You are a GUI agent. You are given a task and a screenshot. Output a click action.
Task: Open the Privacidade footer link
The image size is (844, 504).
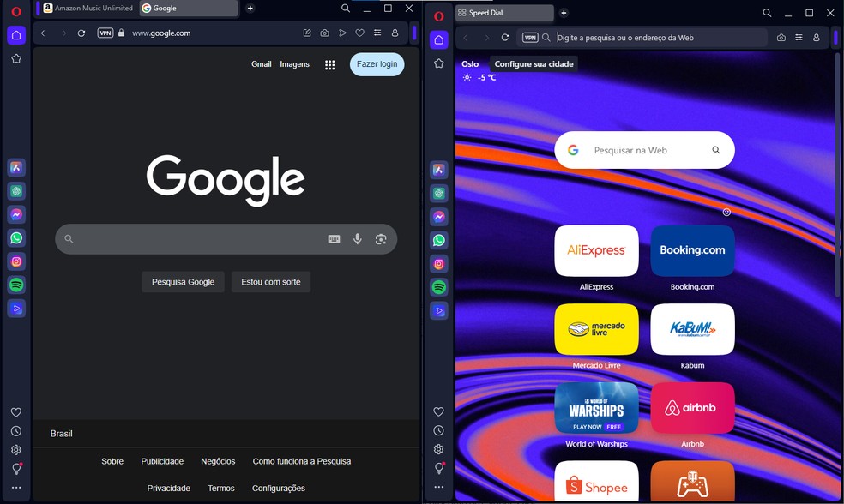pos(168,488)
